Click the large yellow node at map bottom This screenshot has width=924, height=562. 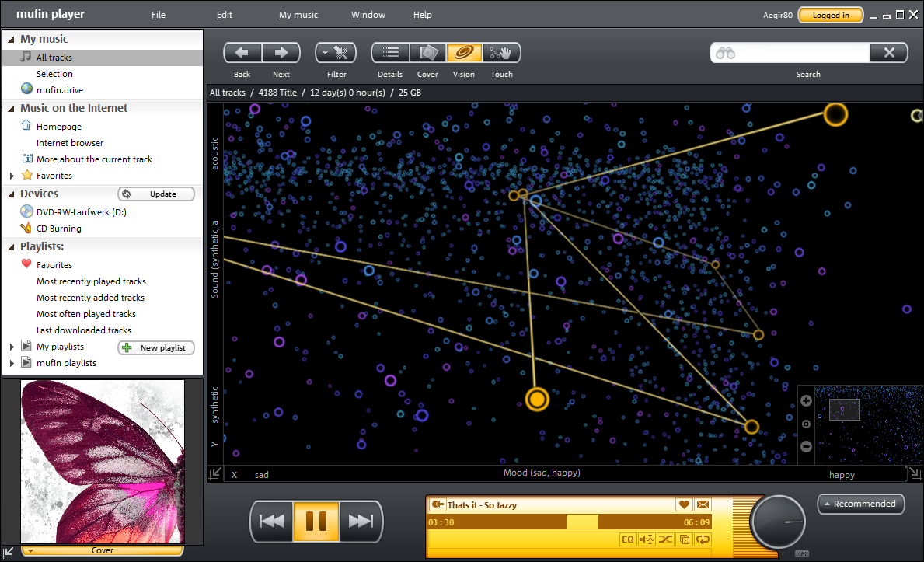[x=537, y=400]
